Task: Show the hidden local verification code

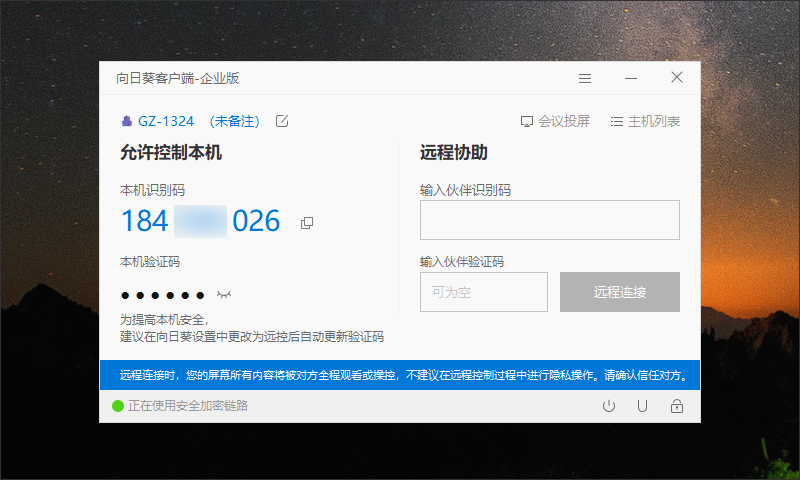Action: pos(224,294)
